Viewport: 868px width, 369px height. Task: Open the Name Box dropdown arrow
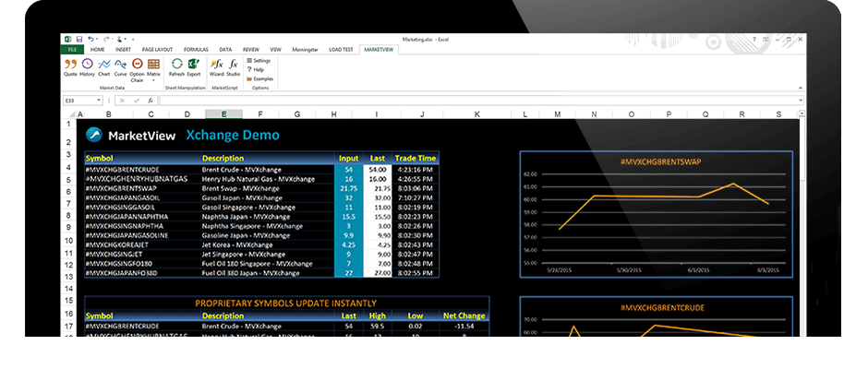tap(99, 101)
